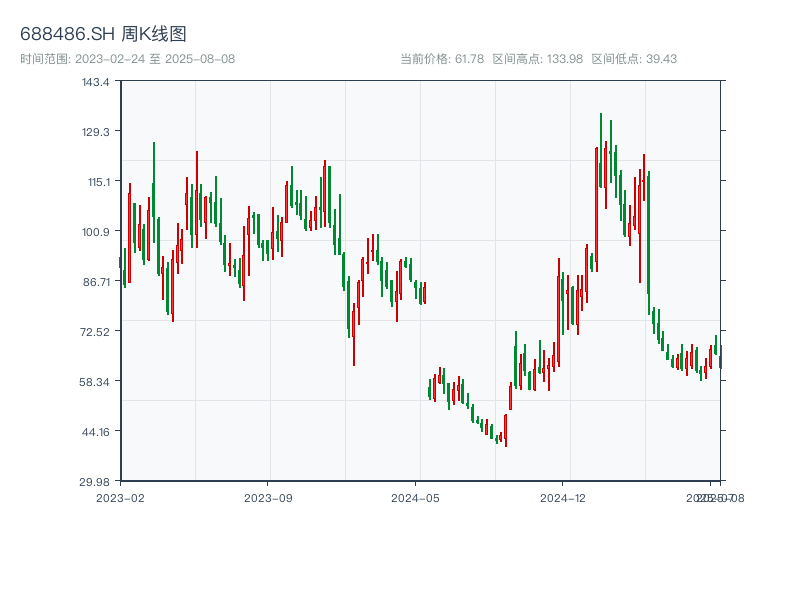The image size is (800, 600).
Task: Select the 区间高点: 133.98 label
Action: 538,59
